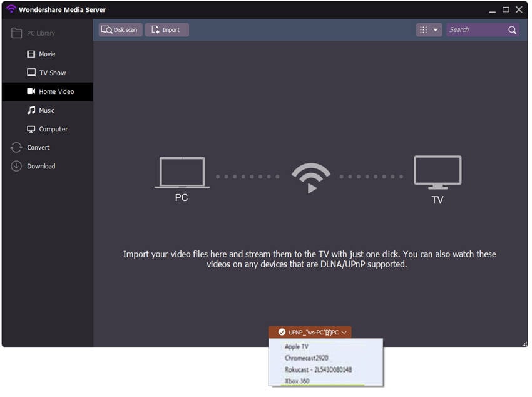Click the UPNP device checkmark icon
532x397 pixels.
[x=282, y=332]
